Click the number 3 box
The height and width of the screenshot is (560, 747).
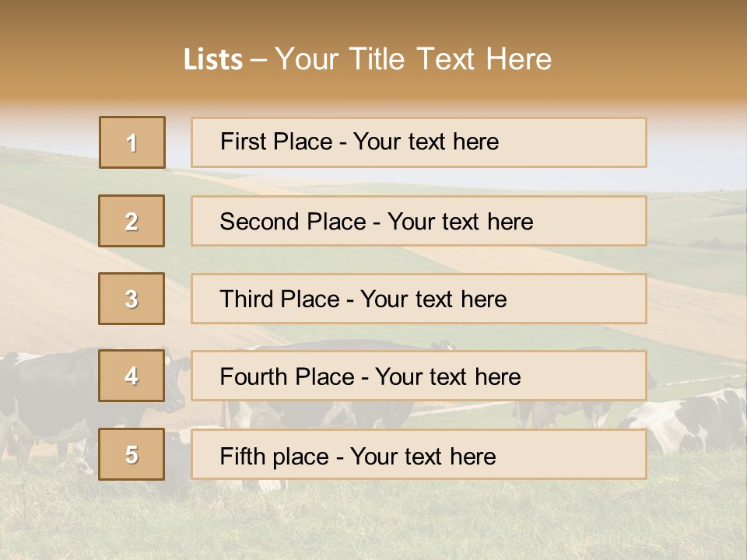[132, 299]
